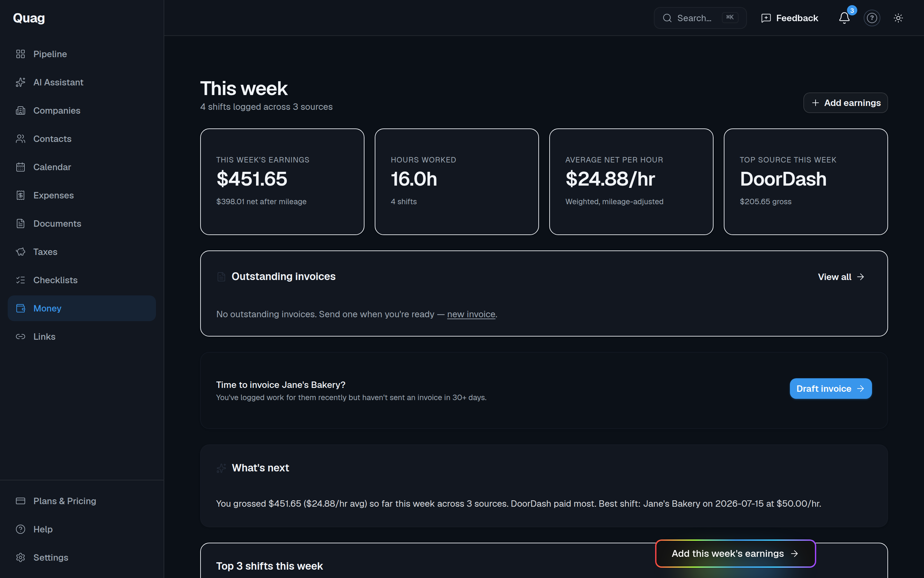Screen dimensions: 924x578
Task: Click the Expenses receipt icon
Action: pyautogui.click(x=21, y=195)
